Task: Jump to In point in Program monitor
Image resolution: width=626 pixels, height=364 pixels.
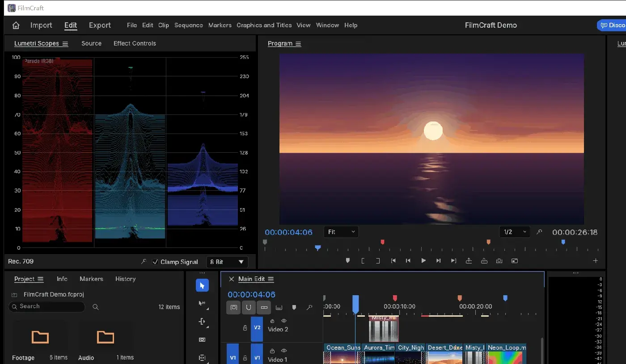Action: 393,261
